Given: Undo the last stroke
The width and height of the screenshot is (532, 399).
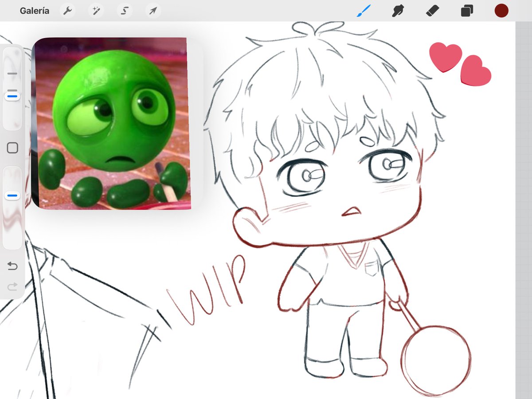Looking at the screenshot, I should point(12,266).
